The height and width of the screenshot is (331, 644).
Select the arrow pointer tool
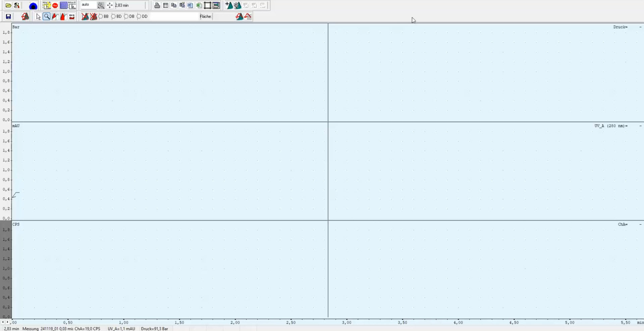tap(38, 16)
